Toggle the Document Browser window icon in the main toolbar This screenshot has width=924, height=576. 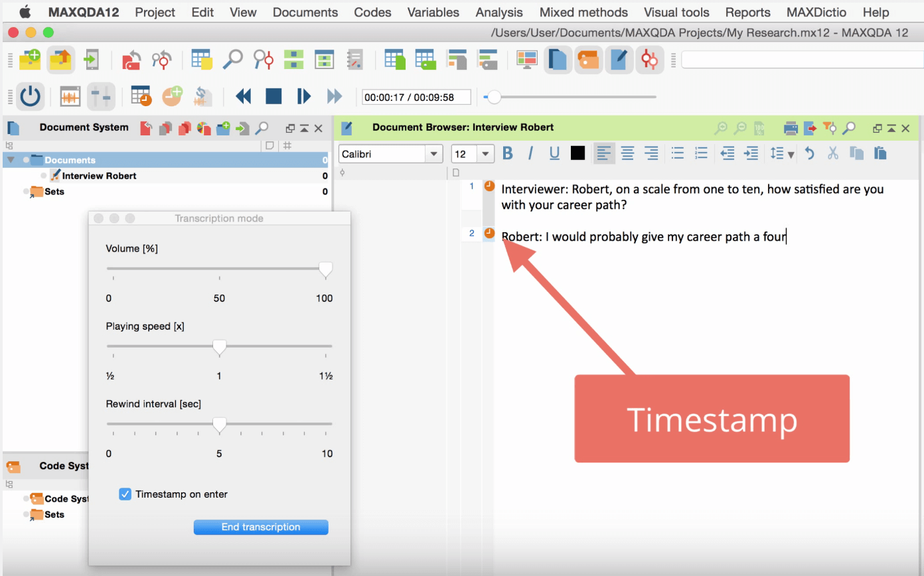tap(619, 60)
